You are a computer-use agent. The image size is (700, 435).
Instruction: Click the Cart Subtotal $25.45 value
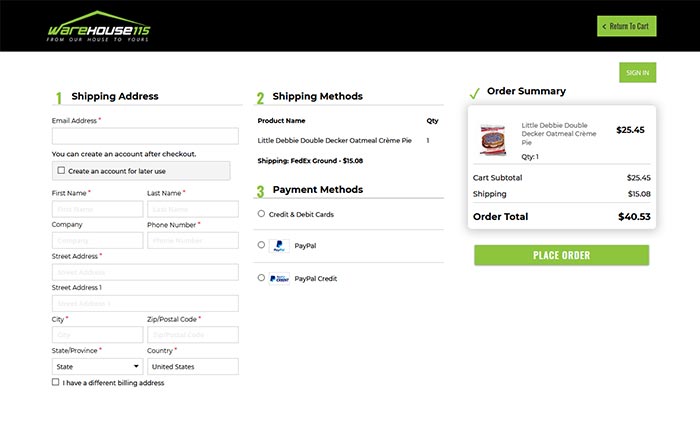click(x=638, y=178)
